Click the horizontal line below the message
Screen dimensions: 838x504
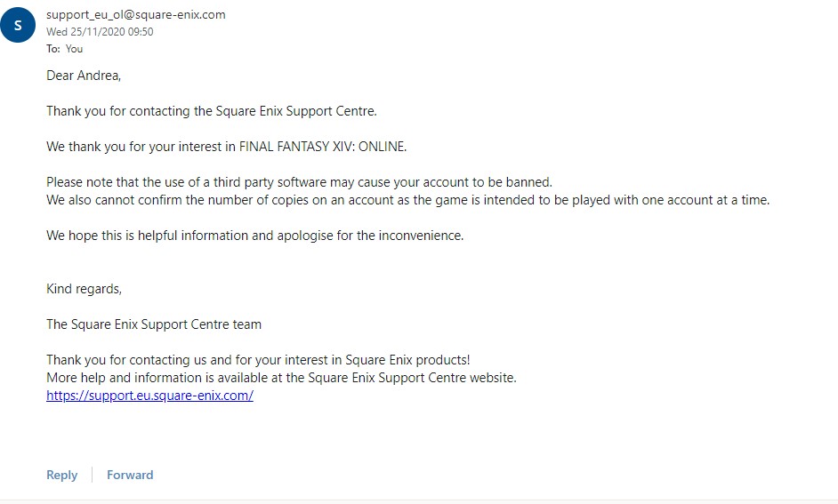click(x=419, y=500)
